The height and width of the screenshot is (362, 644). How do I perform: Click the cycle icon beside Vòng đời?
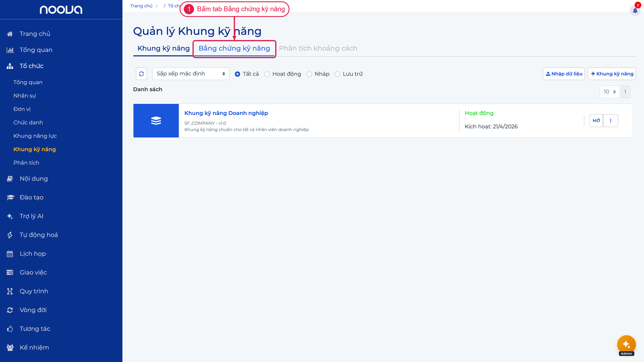coord(10,310)
